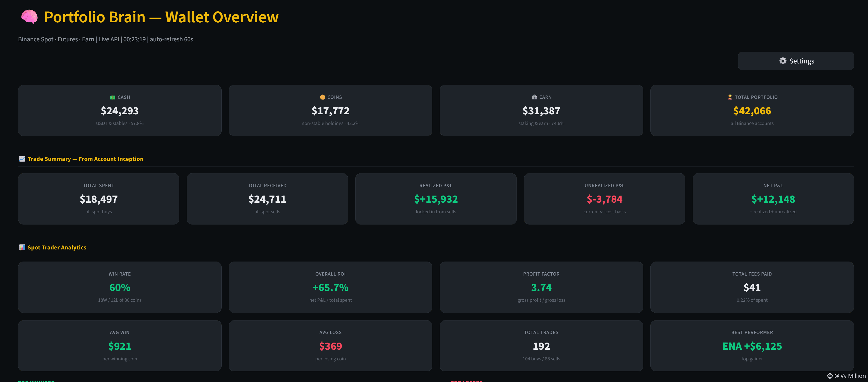
Task: Click the Net P&L card
Action: pyautogui.click(x=773, y=199)
